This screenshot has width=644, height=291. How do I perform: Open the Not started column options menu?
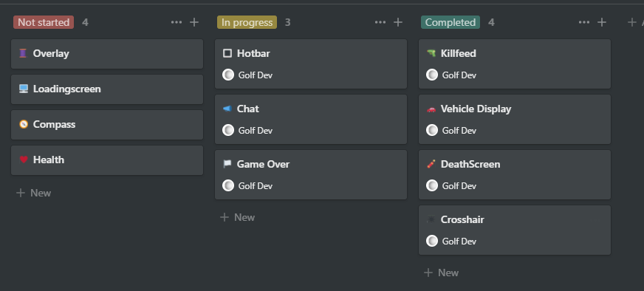click(x=177, y=22)
